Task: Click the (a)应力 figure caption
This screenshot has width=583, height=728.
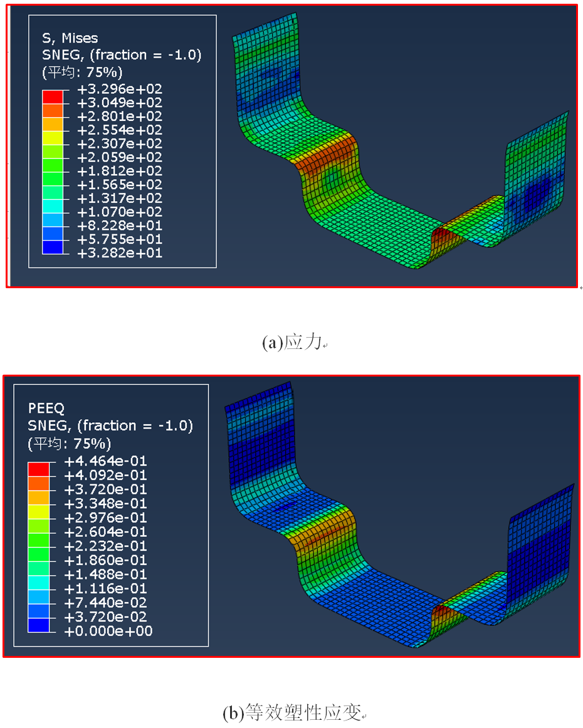Action: (x=292, y=342)
